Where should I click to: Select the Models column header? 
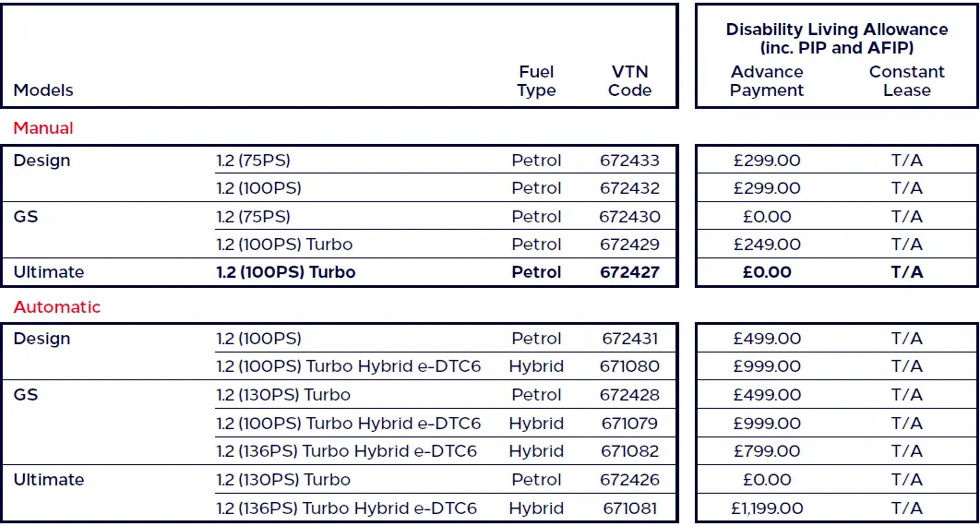(43, 90)
